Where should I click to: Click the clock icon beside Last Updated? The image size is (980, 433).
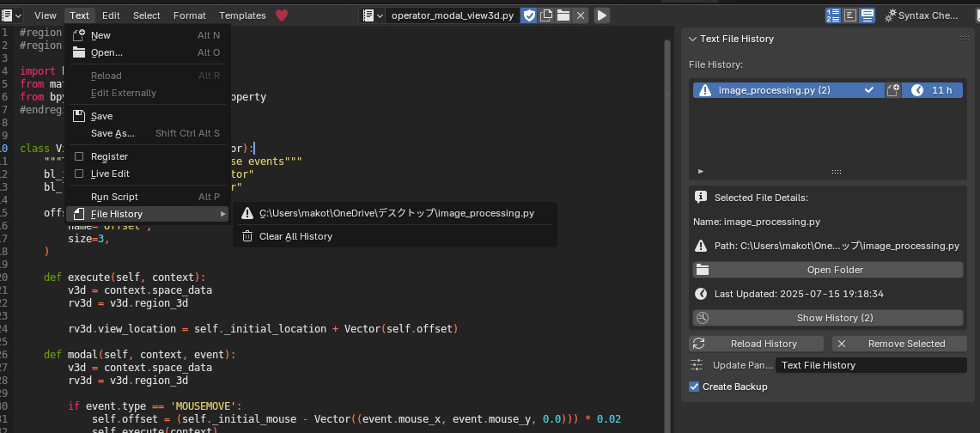pos(701,294)
